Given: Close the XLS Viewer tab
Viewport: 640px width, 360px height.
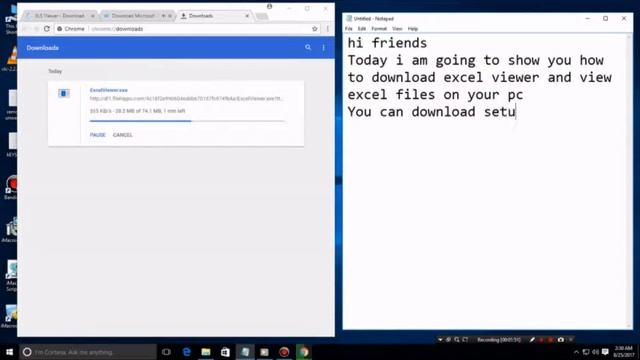Looking at the screenshot, I should (x=92, y=16).
